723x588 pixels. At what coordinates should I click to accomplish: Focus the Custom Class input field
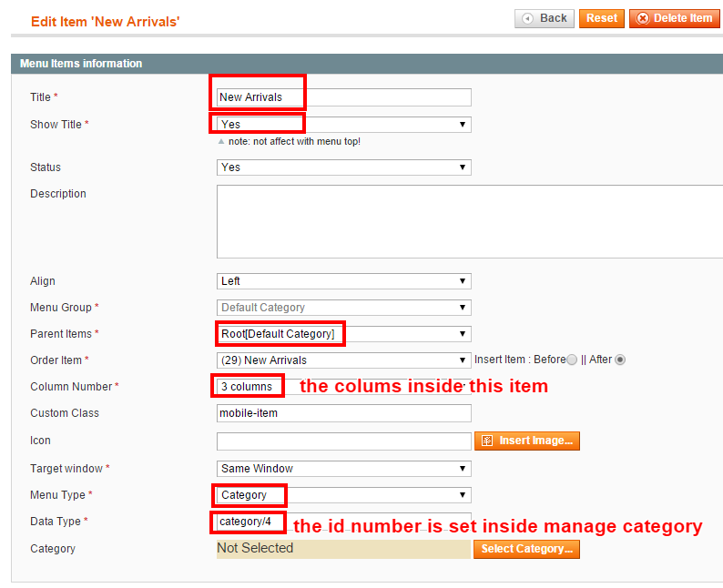[343, 413]
